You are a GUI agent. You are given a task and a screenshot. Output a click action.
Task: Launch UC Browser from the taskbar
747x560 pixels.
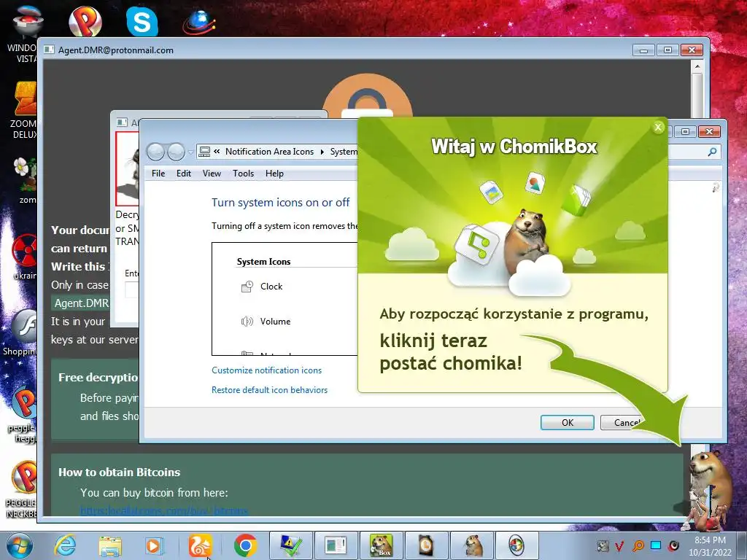tap(200, 545)
